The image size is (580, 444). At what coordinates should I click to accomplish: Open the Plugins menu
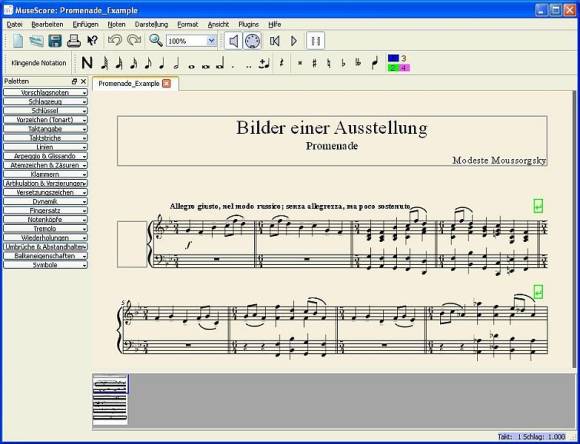(248, 24)
